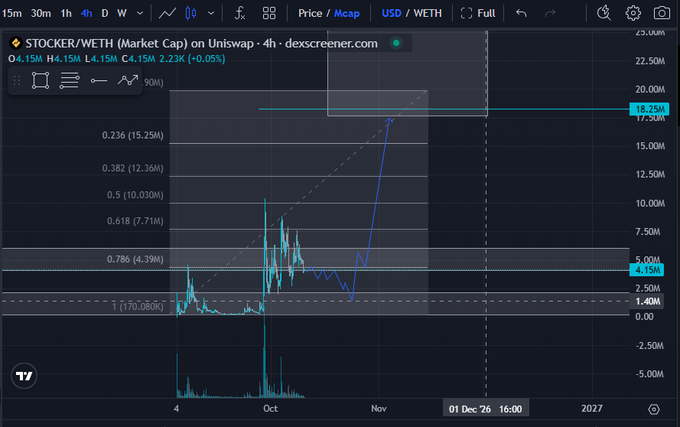
Task: Click the 1.40M crosshair price label
Action: (647, 302)
